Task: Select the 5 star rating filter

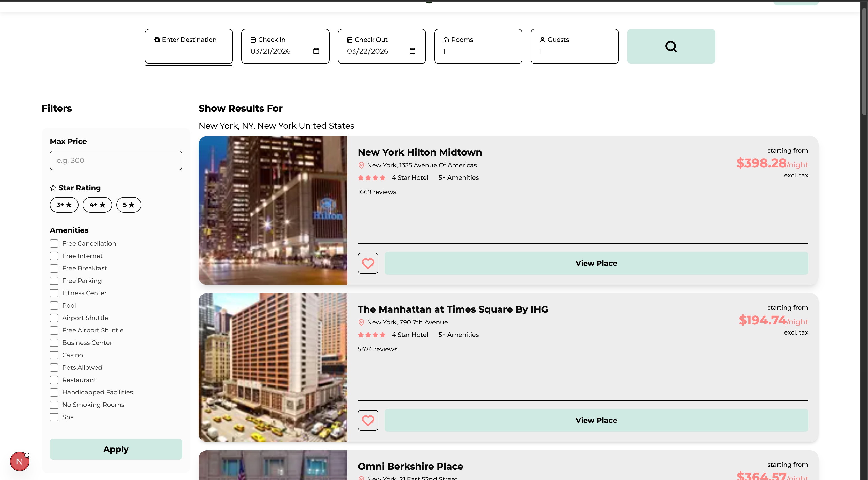Action: click(x=129, y=205)
